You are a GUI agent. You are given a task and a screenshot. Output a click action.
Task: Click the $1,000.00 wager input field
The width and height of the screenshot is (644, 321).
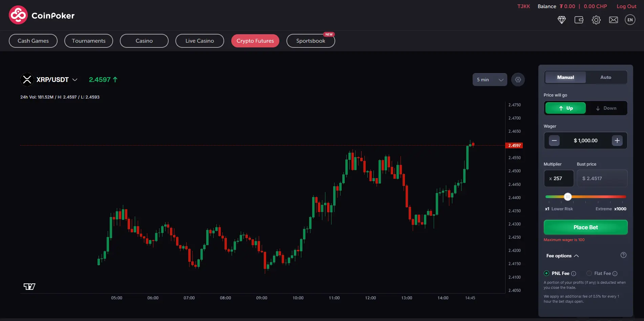(585, 140)
